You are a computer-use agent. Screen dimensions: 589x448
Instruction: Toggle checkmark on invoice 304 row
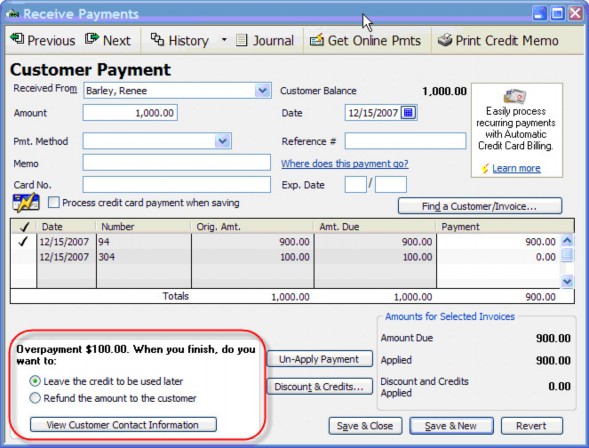pyautogui.click(x=24, y=257)
